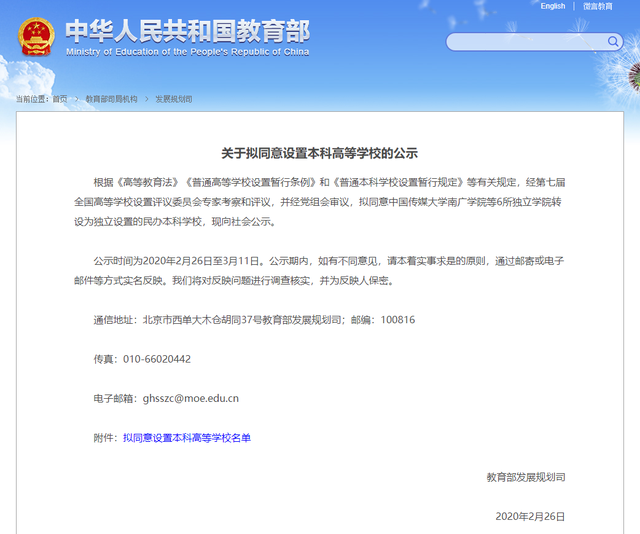Viewport: 640px width, 534px height.
Task: Switch to the English version link
Action: (553, 6)
